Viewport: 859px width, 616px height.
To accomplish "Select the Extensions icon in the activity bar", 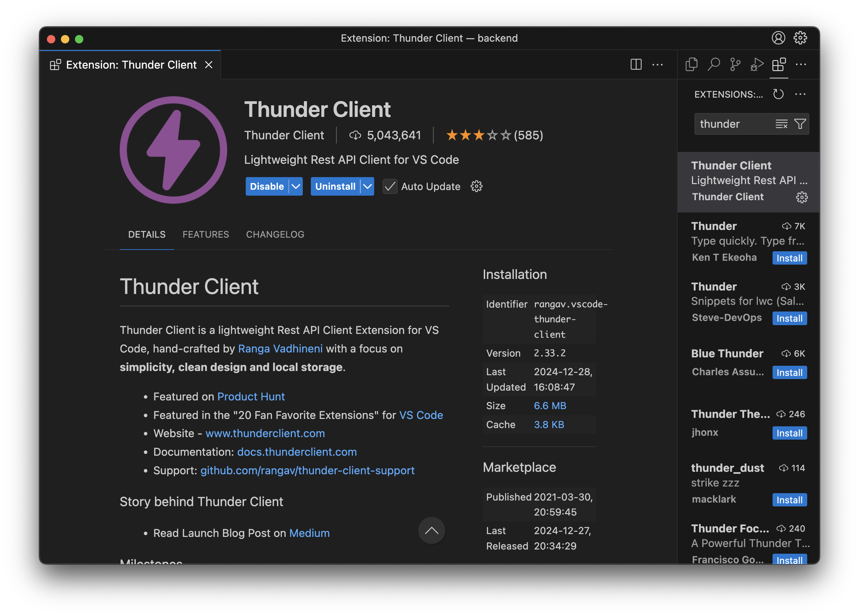I will point(779,64).
